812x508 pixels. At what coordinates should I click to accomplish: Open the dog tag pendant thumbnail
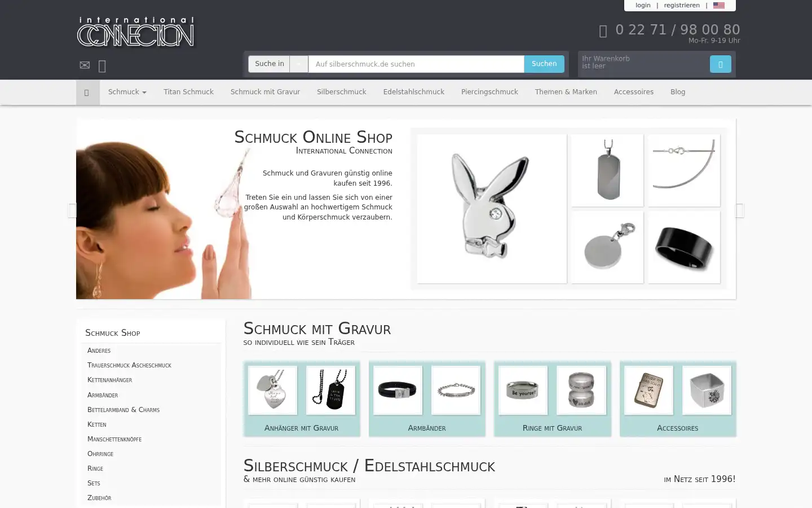607,170
